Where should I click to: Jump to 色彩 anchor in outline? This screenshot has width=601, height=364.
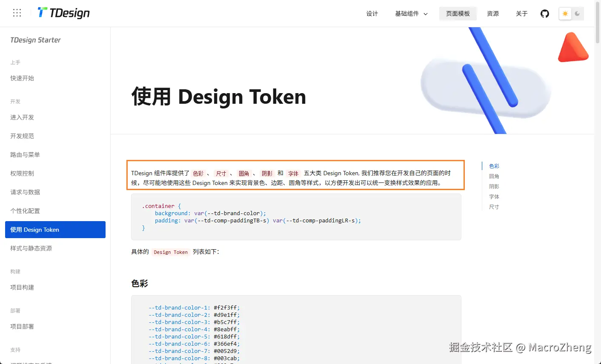(494, 166)
